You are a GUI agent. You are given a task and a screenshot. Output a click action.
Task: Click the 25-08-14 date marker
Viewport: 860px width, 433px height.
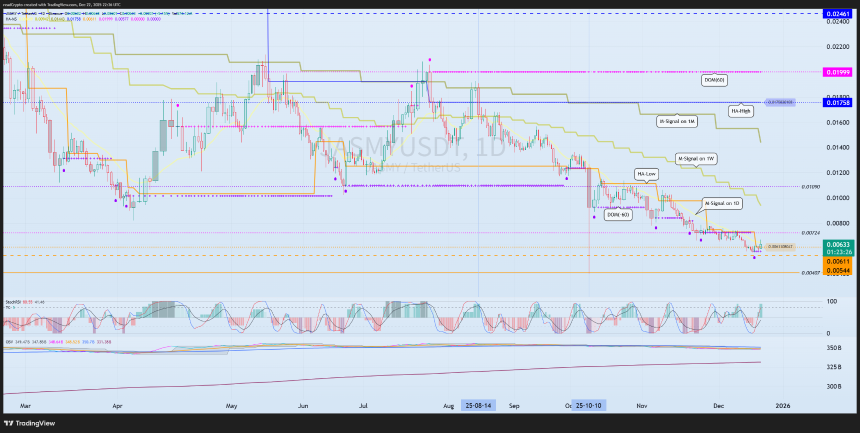tap(478, 406)
